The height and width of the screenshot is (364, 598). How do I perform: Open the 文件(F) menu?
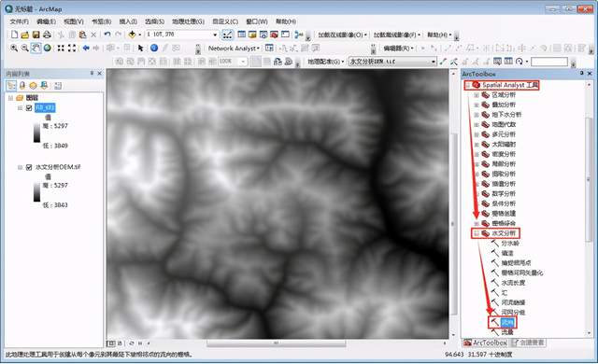(20, 21)
